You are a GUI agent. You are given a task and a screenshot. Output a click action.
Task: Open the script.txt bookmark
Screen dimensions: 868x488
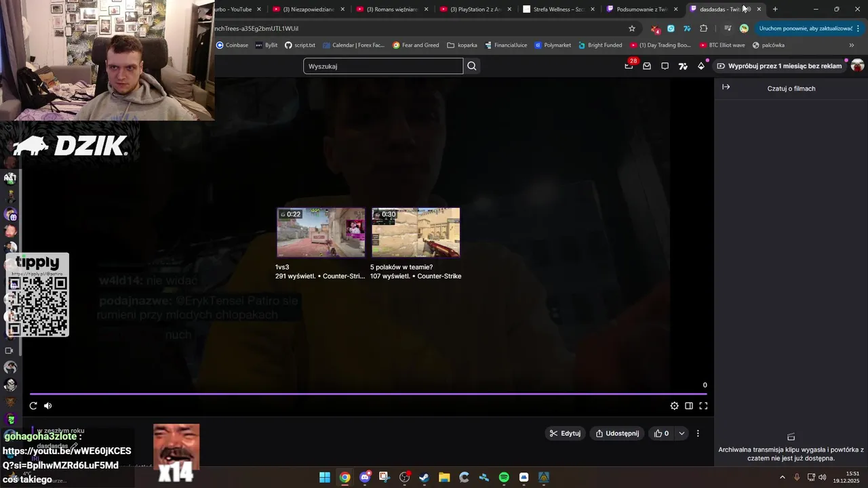[x=300, y=45]
